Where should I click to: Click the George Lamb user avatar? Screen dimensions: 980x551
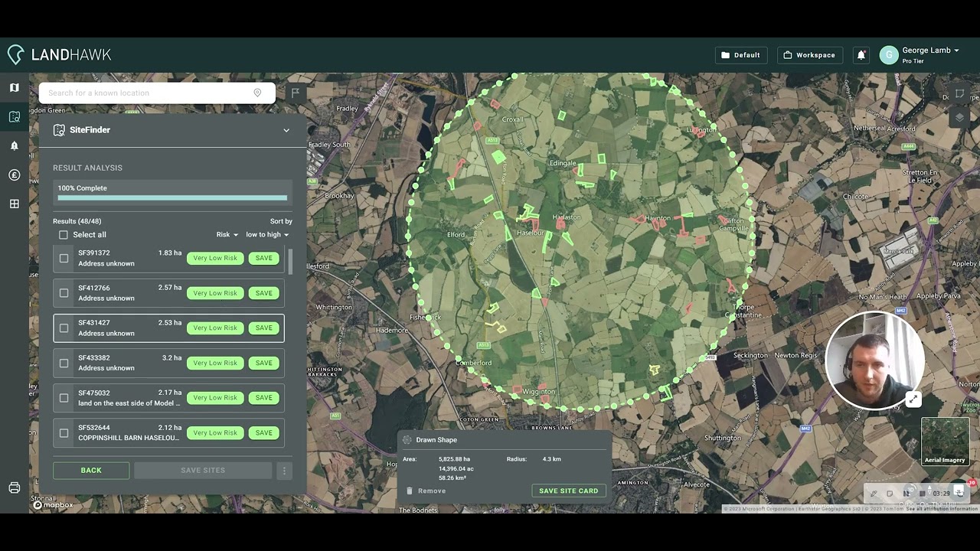[889, 55]
